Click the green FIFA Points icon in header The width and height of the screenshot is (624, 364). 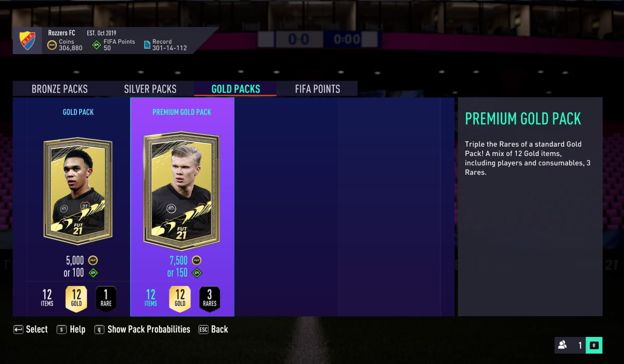pos(96,45)
